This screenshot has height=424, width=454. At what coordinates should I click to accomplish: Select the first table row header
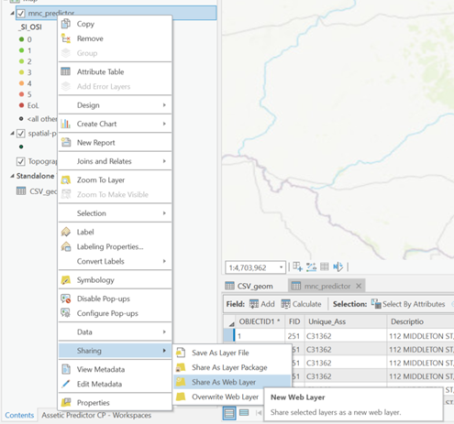pyautogui.click(x=229, y=336)
